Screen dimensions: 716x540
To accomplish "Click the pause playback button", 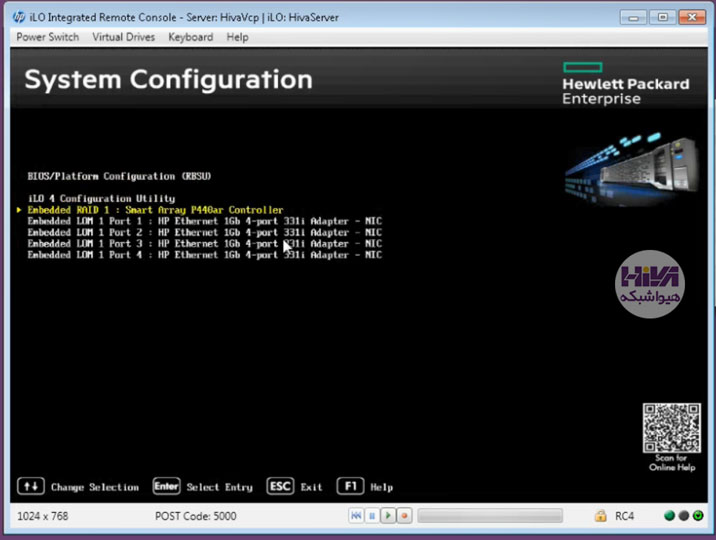I will [x=372, y=516].
